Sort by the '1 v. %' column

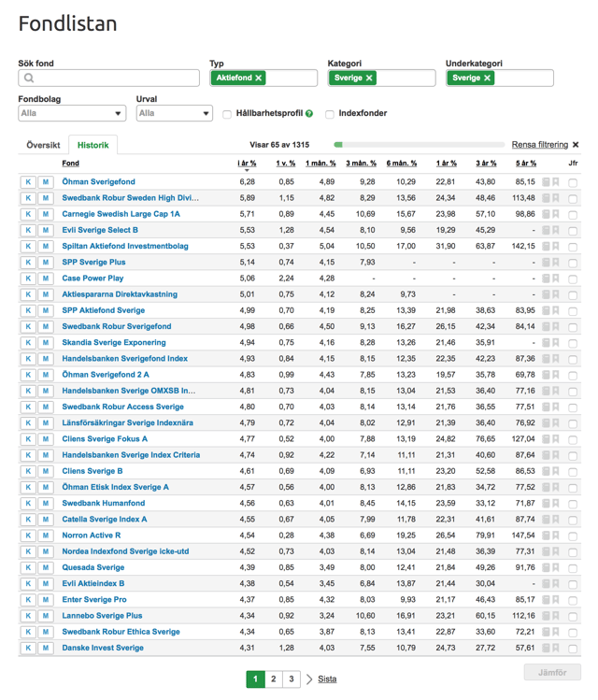(x=286, y=164)
